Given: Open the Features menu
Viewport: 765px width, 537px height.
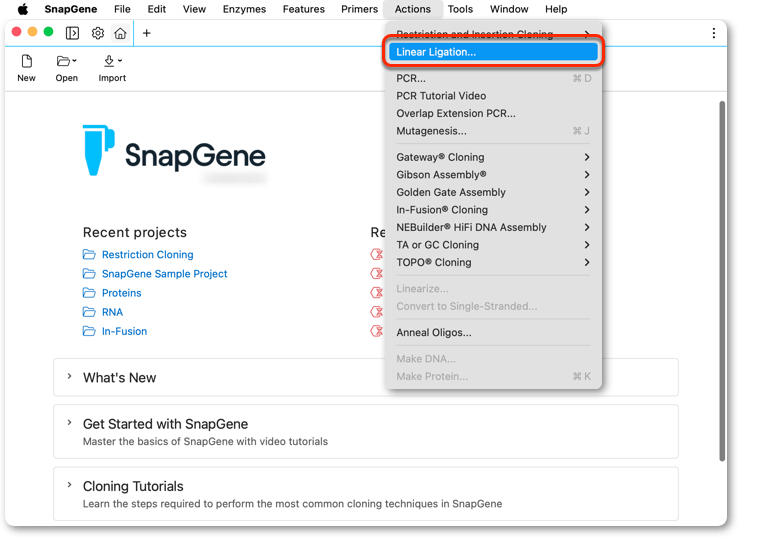Looking at the screenshot, I should (303, 9).
